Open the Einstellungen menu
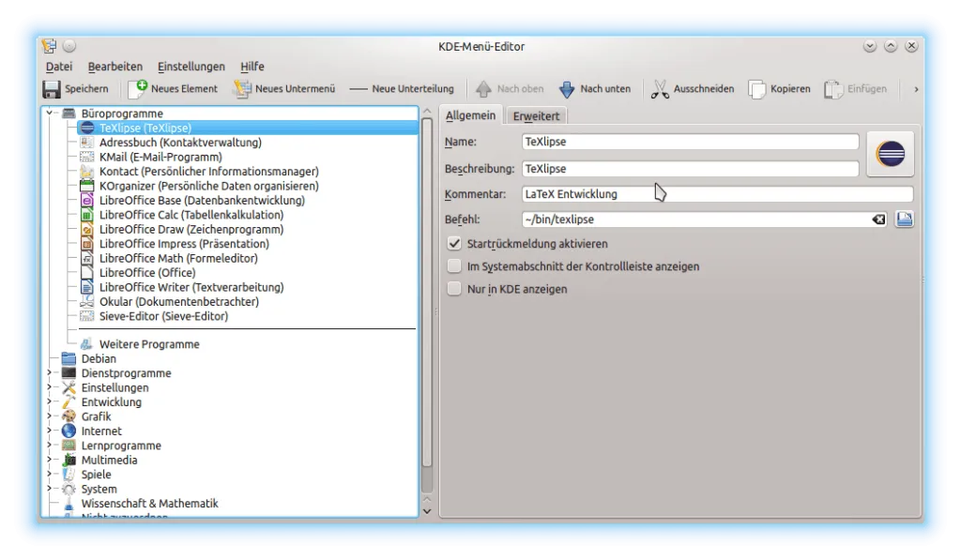This screenshot has height=560, width=961. point(191,67)
